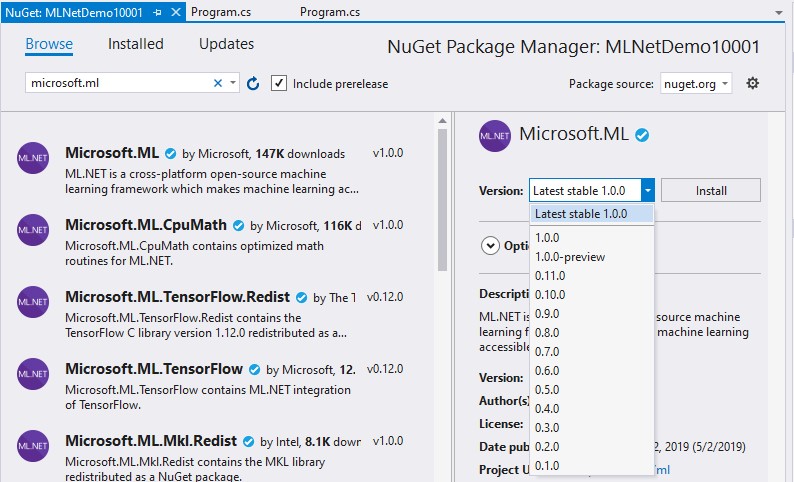This screenshot has width=794, height=482.
Task: Click the Install button
Action: (710, 190)
